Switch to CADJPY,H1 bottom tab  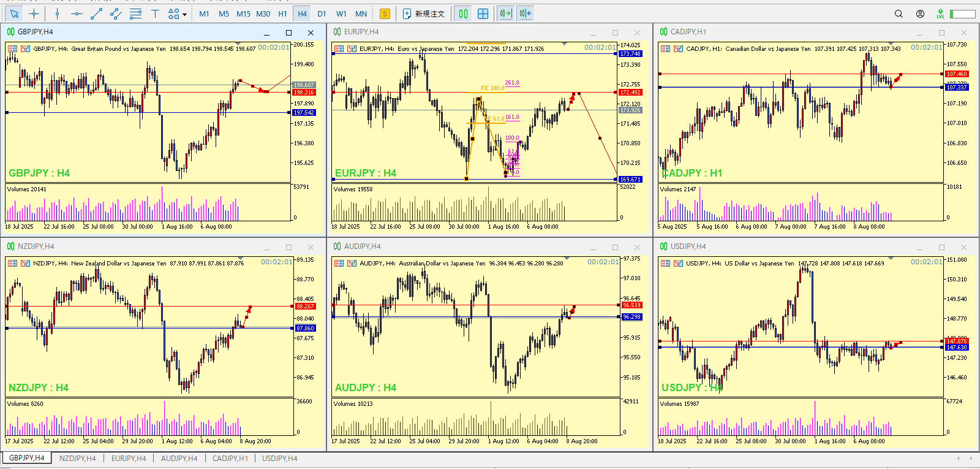tap(230, 458)
